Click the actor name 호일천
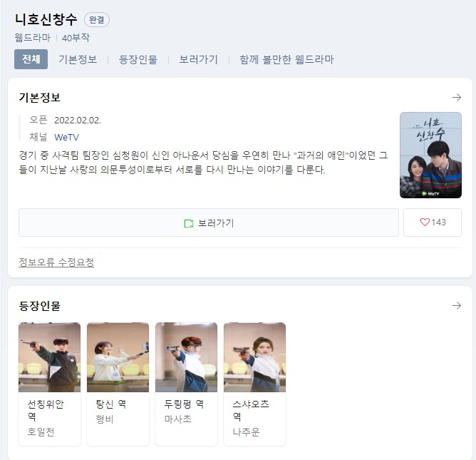476x460 pixels. tap(41, 431)
